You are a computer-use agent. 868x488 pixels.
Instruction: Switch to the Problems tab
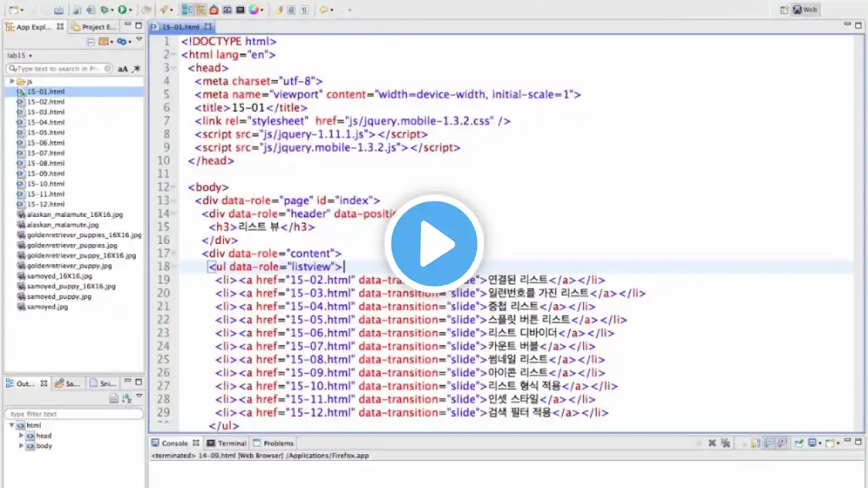274,443
